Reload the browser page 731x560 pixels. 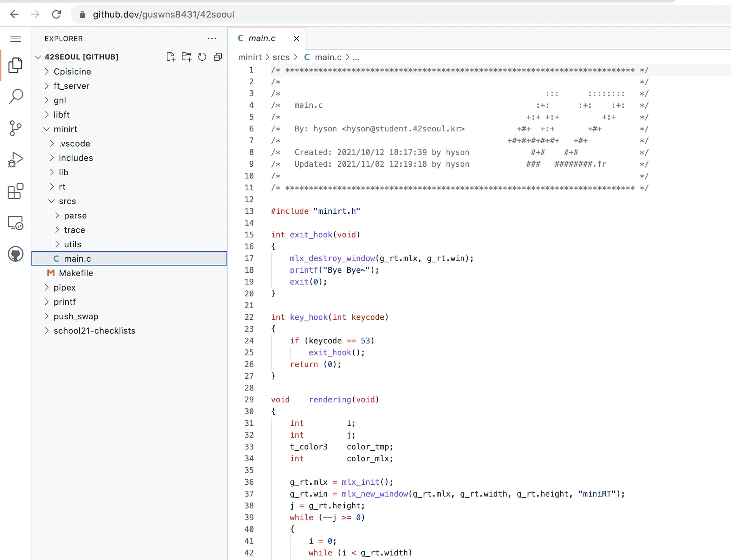pos(56,14)
